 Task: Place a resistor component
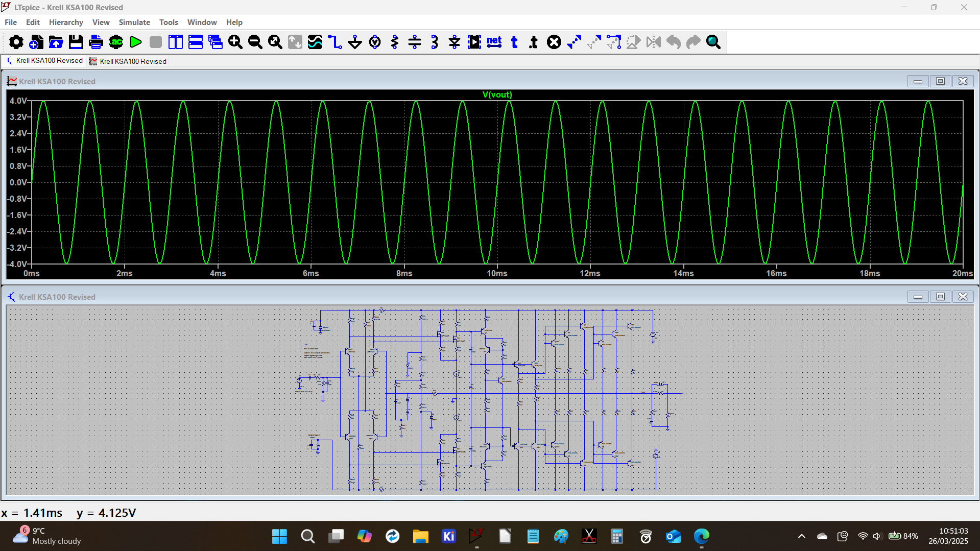(395, 42)
